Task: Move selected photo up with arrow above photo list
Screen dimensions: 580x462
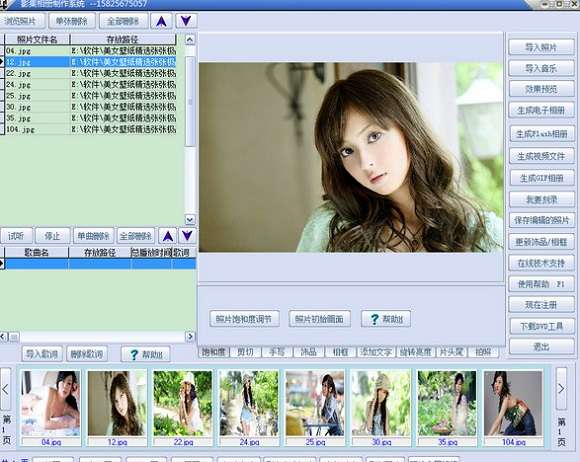Action: click(x=161, y=21)
